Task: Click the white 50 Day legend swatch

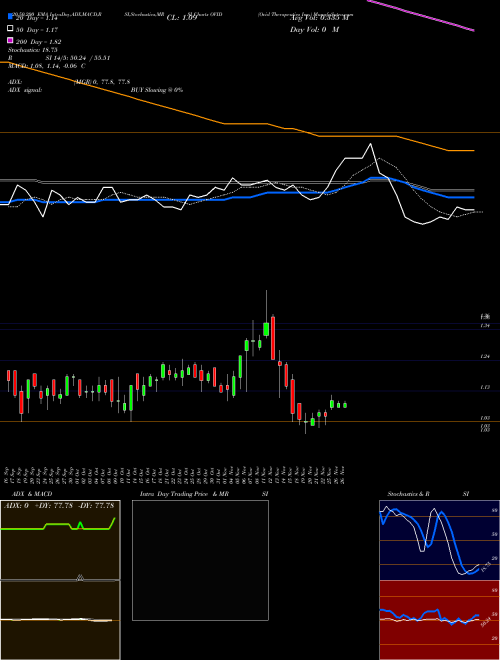Action: [x=10, y=29]
